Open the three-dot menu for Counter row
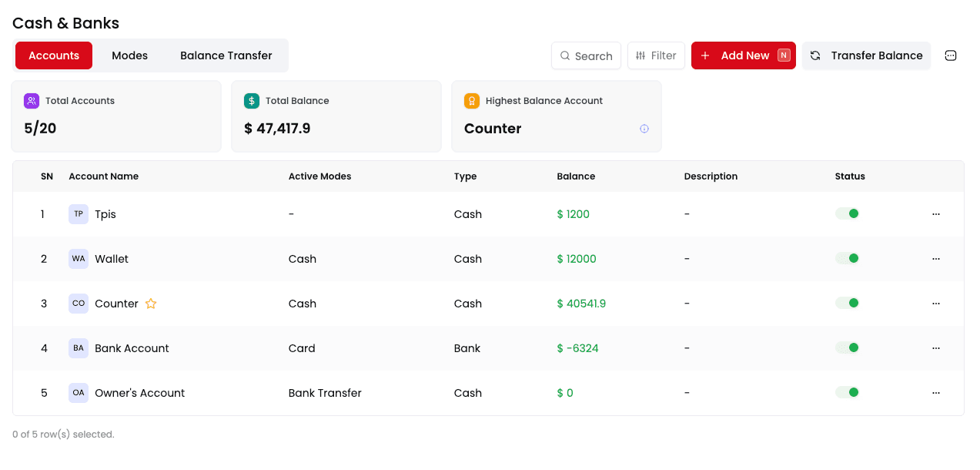This screenshot has height=470, width=980. coord(936,304)
